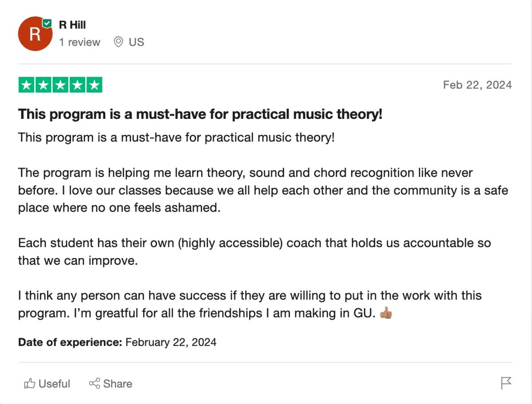Click the fourth green rating star
Viewport: 532px width, 404px height.
click(x=77, y=85)
